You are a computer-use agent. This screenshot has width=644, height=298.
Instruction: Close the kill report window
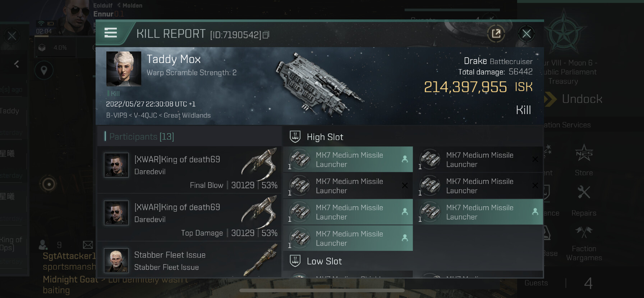(x=526, y=34)
